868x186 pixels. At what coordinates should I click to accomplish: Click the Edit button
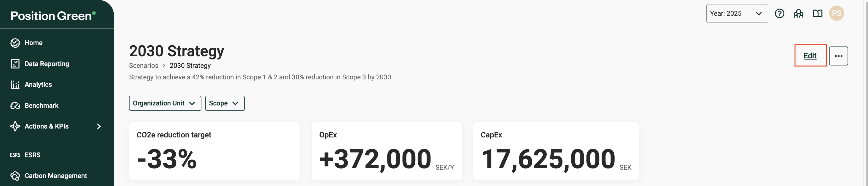coord(810,56)
